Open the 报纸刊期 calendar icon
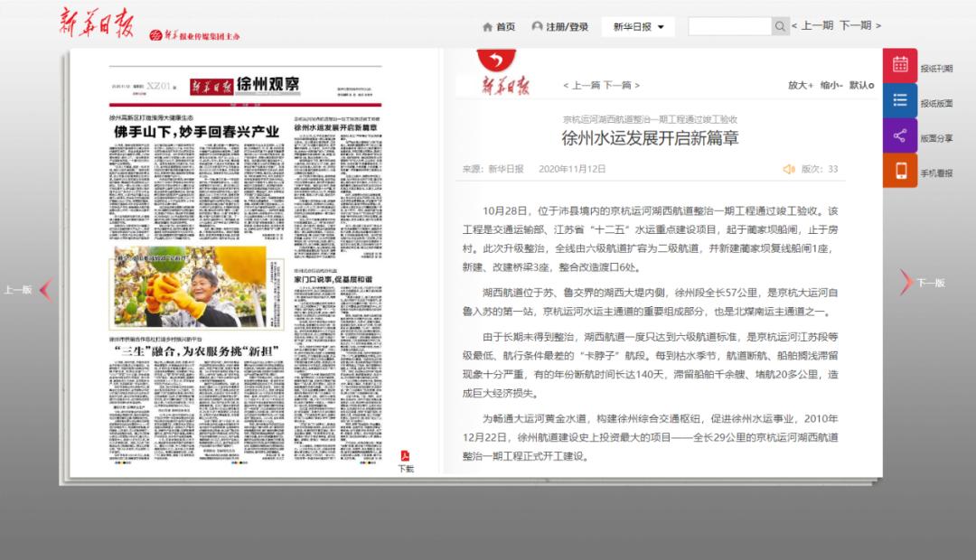This screenshot has height=560, width=976. 900,65
